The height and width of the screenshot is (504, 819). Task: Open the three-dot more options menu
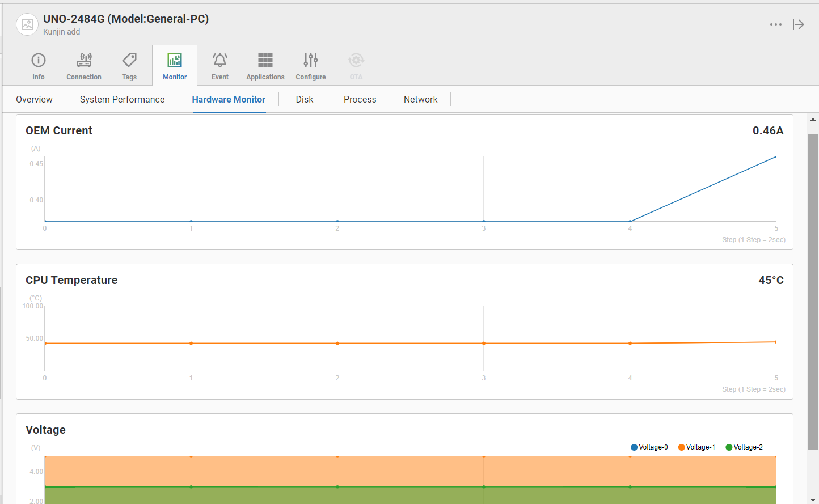pos(775,24)
